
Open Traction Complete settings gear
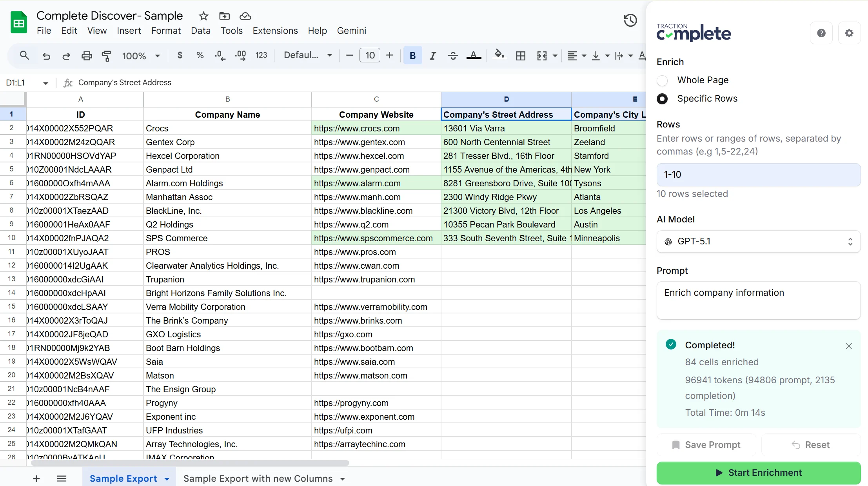coord(849,33)
